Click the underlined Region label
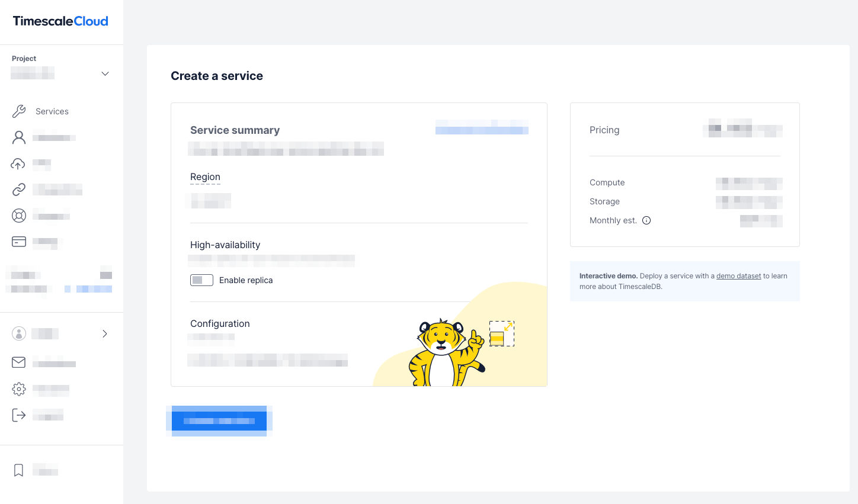The width and height of the screenshot is (858, 504). tap(205, 177)
